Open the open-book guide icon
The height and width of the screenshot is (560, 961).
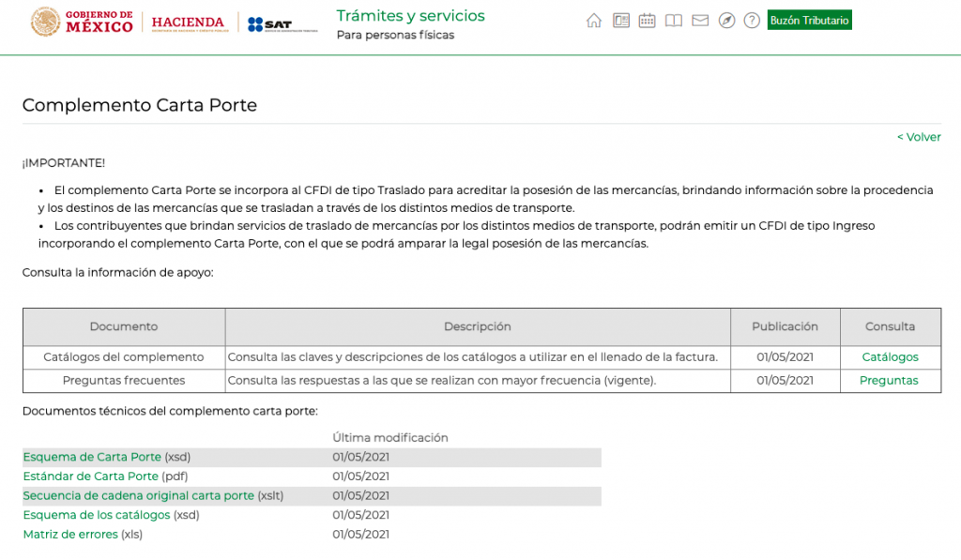coord(674,21)
